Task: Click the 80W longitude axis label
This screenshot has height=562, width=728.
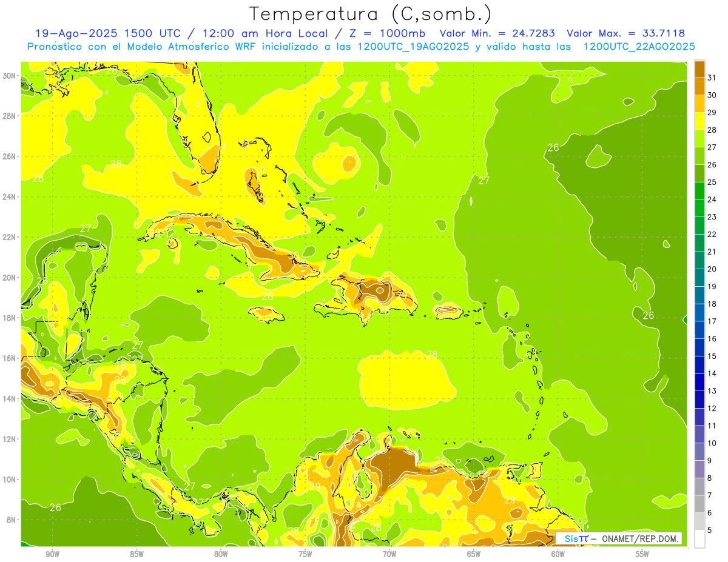Action: [x=221, y=554]
